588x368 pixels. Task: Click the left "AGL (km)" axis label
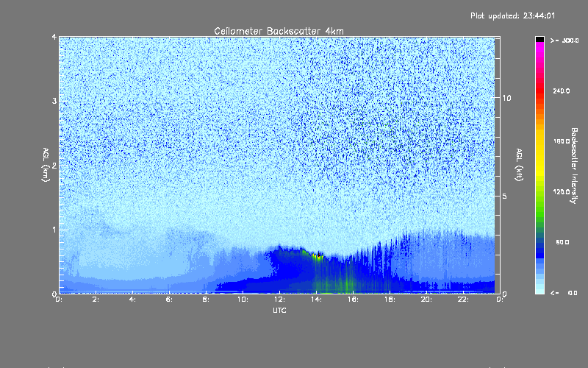click(46, 165)
